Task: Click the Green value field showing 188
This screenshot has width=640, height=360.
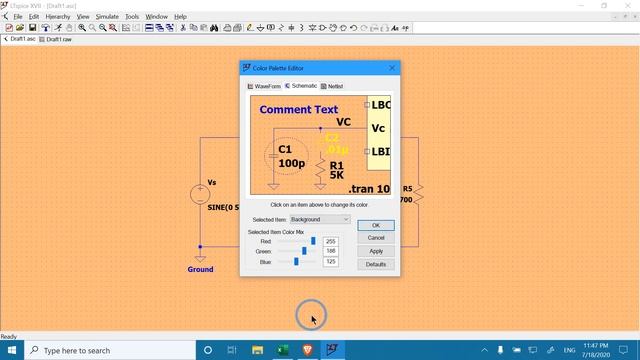Action: [331, 251]
